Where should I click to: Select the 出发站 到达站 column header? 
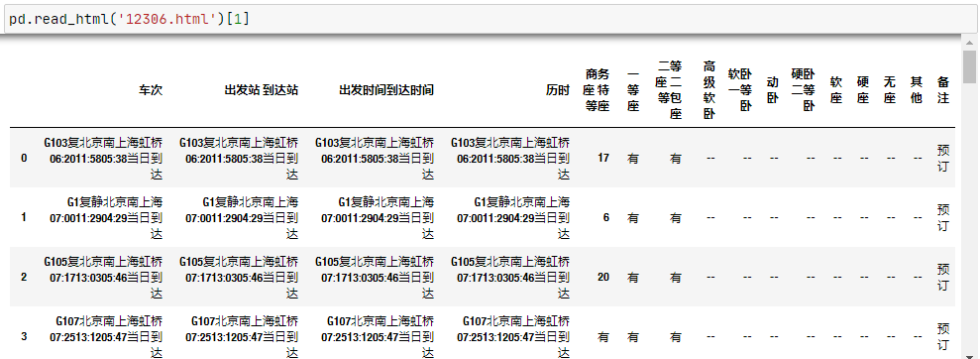click(x=261, y=90)
